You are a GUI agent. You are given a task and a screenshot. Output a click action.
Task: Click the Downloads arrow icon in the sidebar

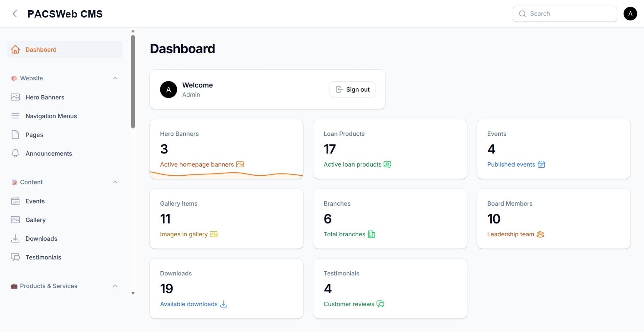[x=15, y=238]
